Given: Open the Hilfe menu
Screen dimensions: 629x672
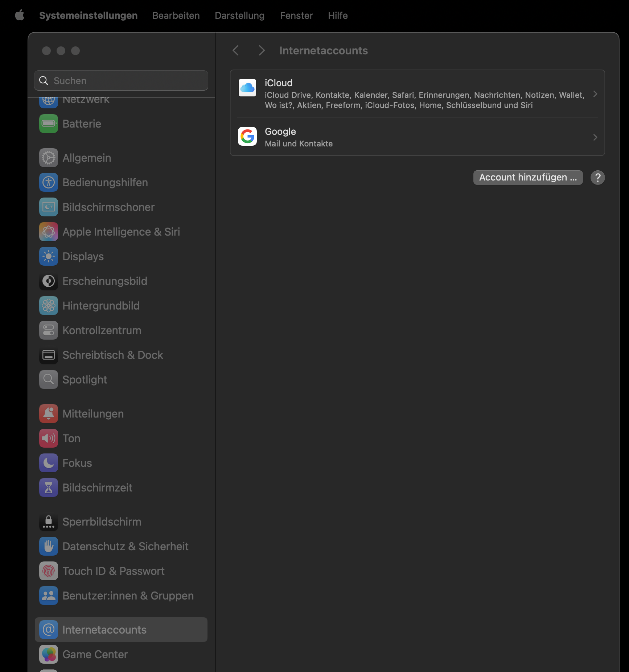Looking at the screenshot, I should 338,16.
